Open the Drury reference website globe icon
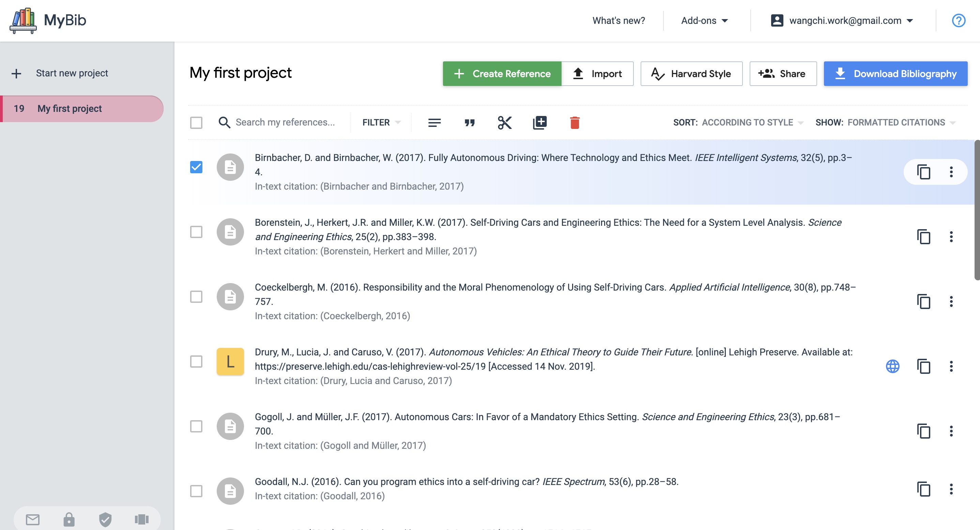Image resolution: width=980 pixels, height=530 pixels. coord(892,366)
